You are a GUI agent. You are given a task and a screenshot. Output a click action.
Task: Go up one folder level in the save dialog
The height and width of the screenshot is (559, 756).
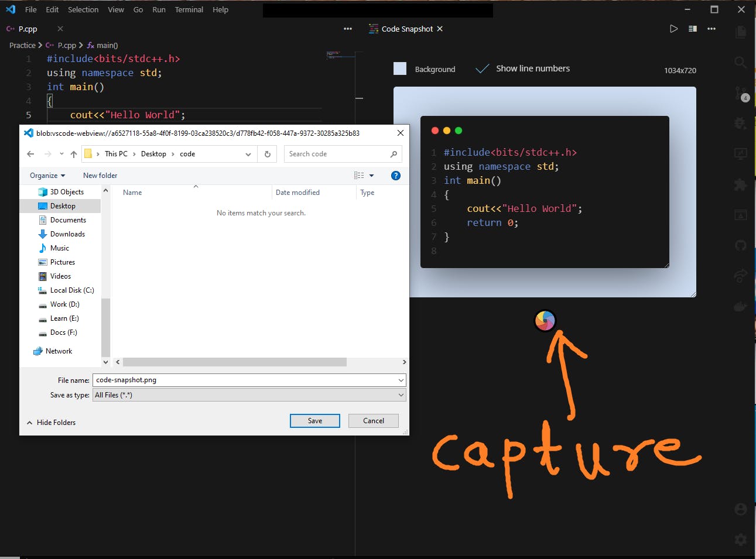[74, 154]
